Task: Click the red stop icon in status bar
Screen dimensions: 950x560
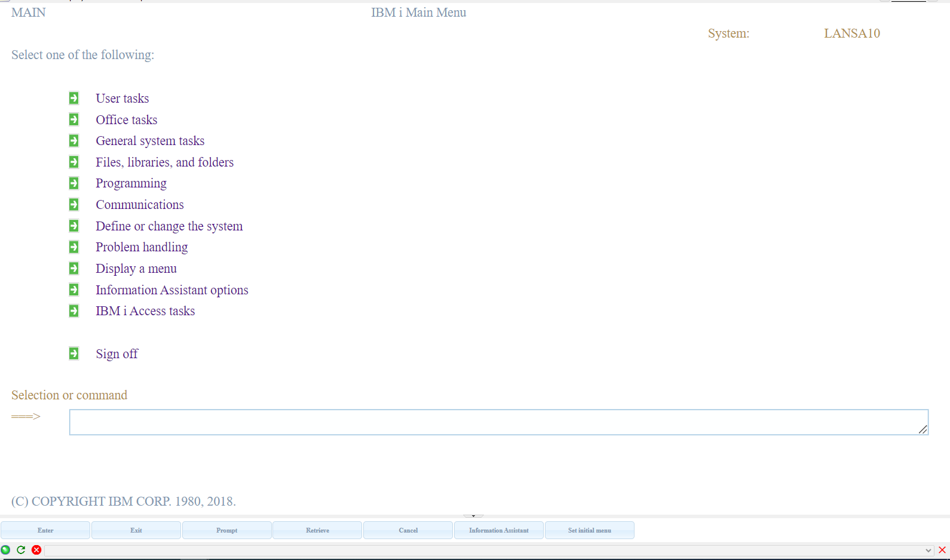Action: click(36, 550)
